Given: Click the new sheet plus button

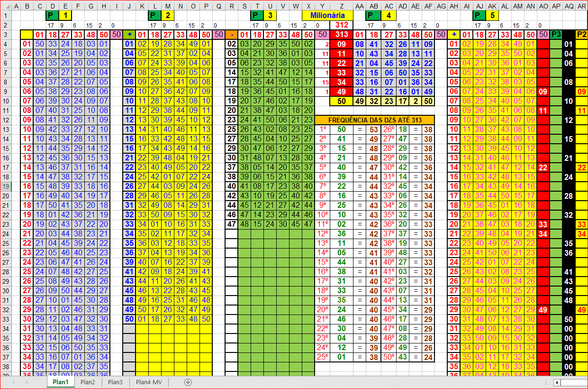Looking at the screenshot, I should pos(188,382).
